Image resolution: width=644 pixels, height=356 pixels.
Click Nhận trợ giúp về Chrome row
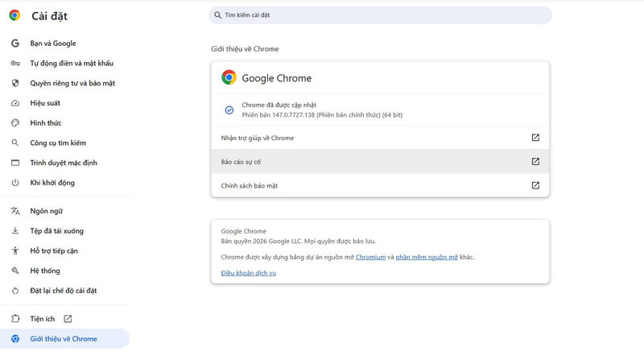tap(380, 138)
